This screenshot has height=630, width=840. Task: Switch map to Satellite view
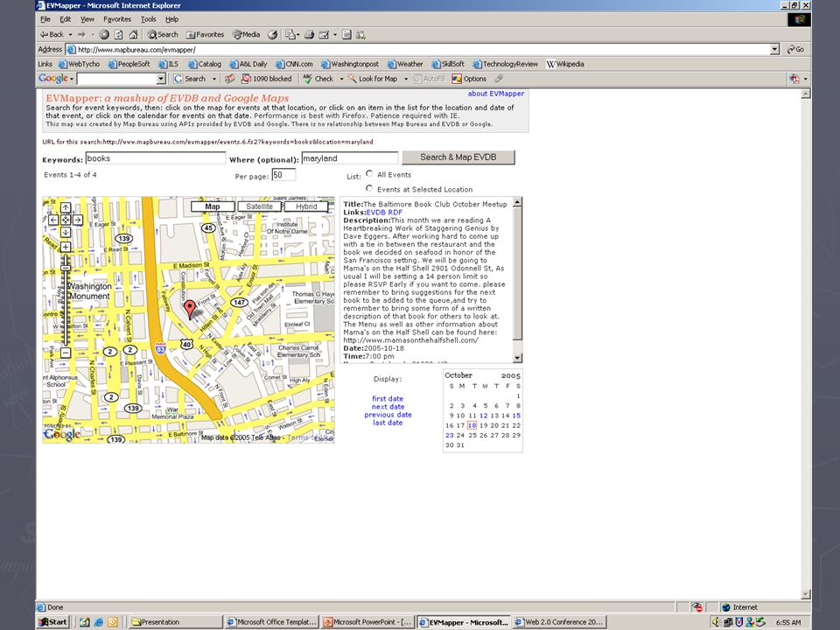[259, 206]
